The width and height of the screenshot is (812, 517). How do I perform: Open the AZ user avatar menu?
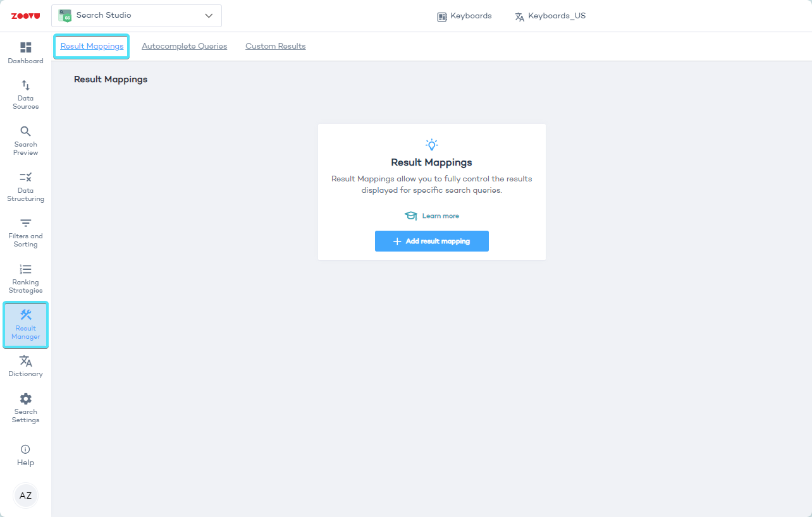(x=25, y=496)
